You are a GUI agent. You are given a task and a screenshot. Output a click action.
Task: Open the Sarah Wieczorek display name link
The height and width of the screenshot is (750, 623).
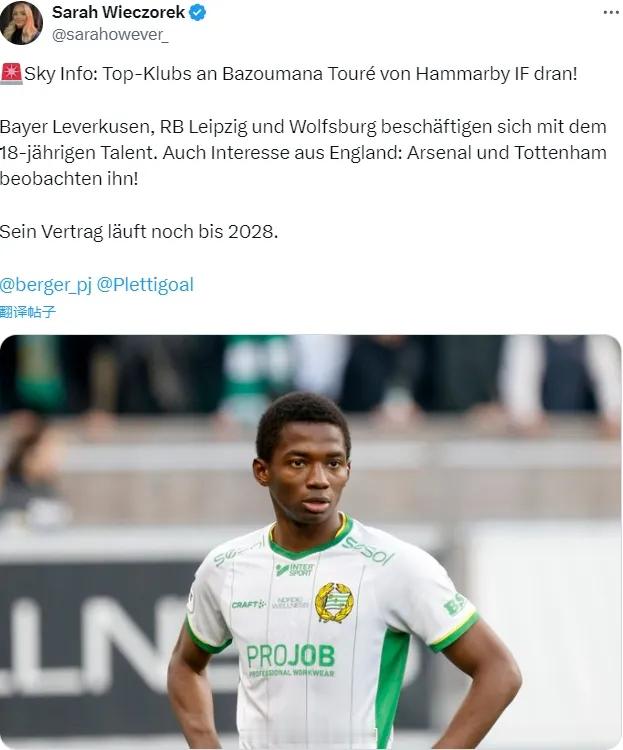pos(118,12)
